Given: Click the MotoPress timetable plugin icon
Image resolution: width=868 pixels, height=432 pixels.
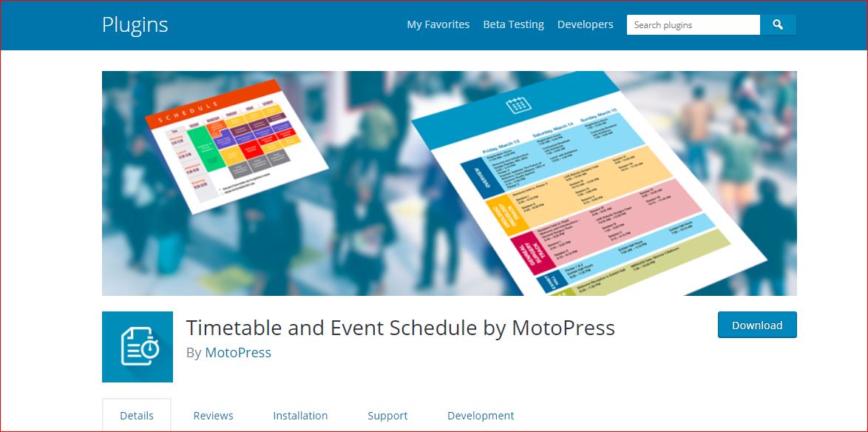Looking at the screenshot, I should coord(138,347).
